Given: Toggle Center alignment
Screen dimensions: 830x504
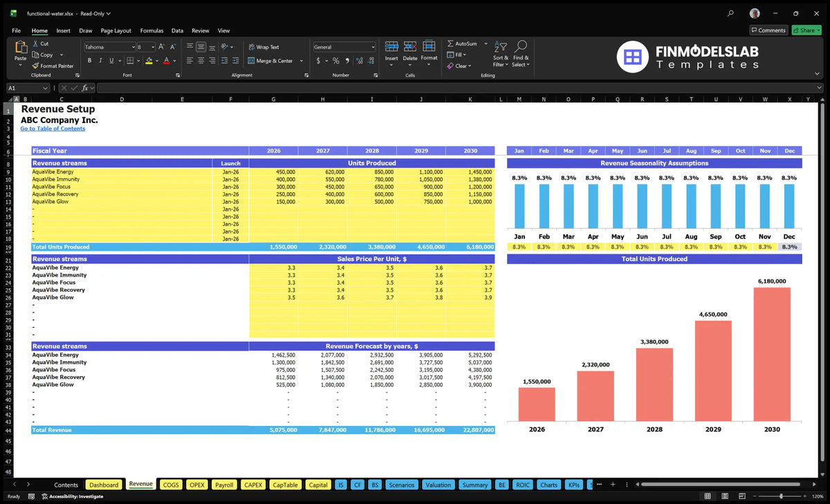Looking at the screenshot, I should [201, 61].
